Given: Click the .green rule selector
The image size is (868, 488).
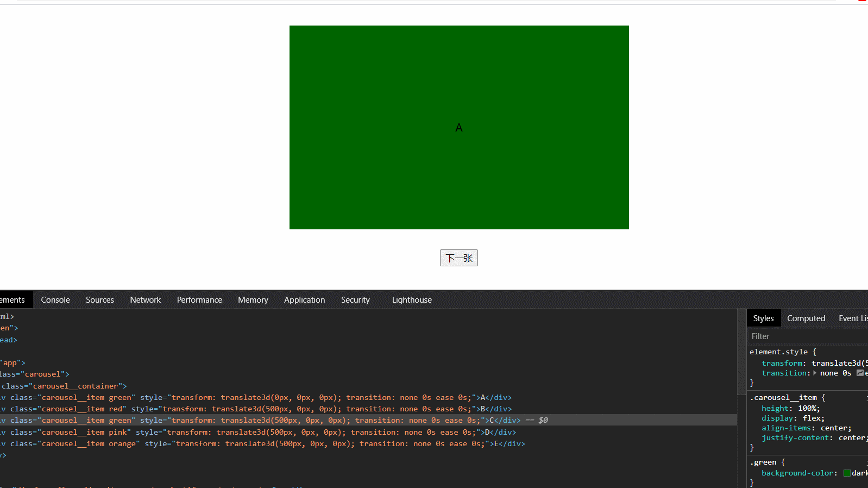Looking at the screenshot, I should (x=763, y=462).
